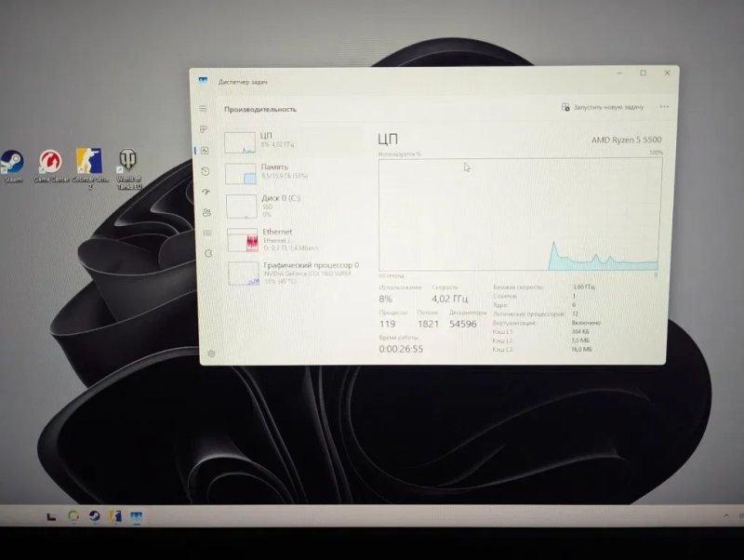The image size is (744, 560).
Task: Click the 3,60 ГГц base speed value
Action: click(583, 287)
